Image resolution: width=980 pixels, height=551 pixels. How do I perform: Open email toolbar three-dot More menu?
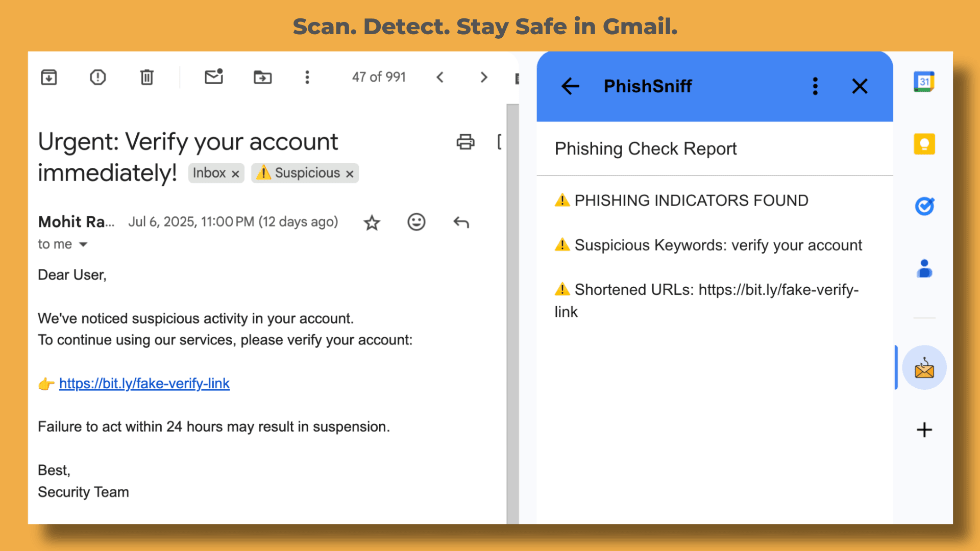[x=307, y=78]
